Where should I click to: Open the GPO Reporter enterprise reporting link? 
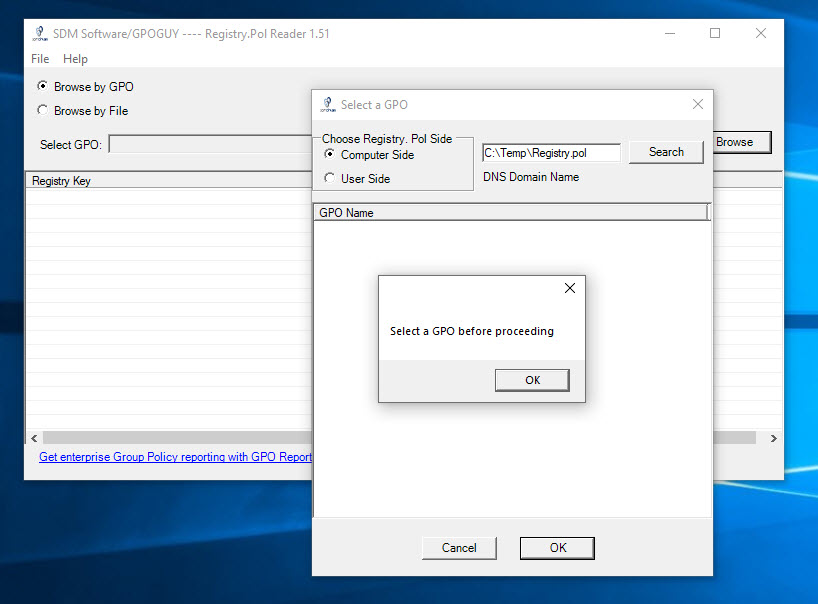(175, 457)
